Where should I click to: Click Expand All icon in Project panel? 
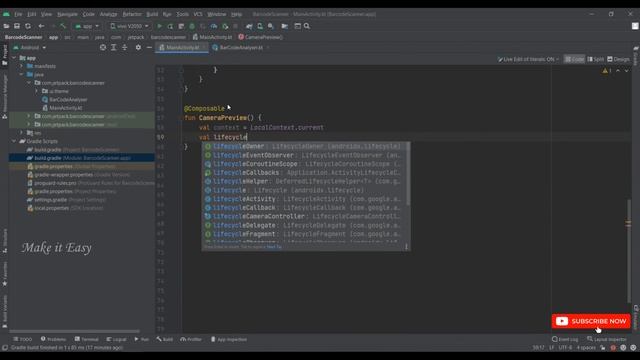click(x=114, y=47)
